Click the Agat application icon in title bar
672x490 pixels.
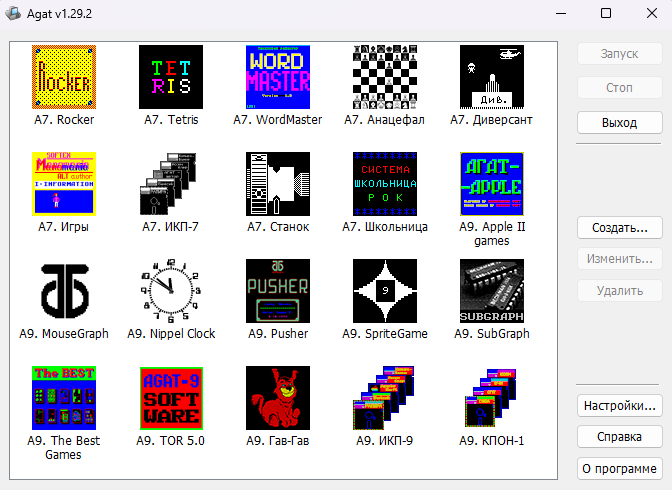coord(13,14)
